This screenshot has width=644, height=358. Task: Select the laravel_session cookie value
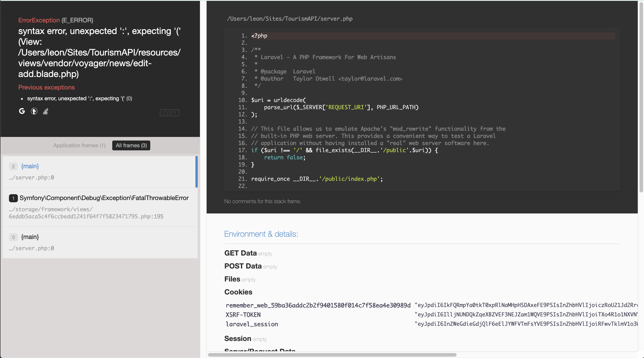[502, 324]
